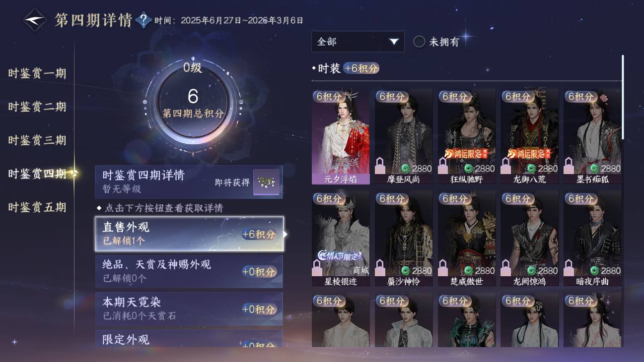The image size is (644, 362).
Task: Open the question mark help icon
Action: coord(143,20)
